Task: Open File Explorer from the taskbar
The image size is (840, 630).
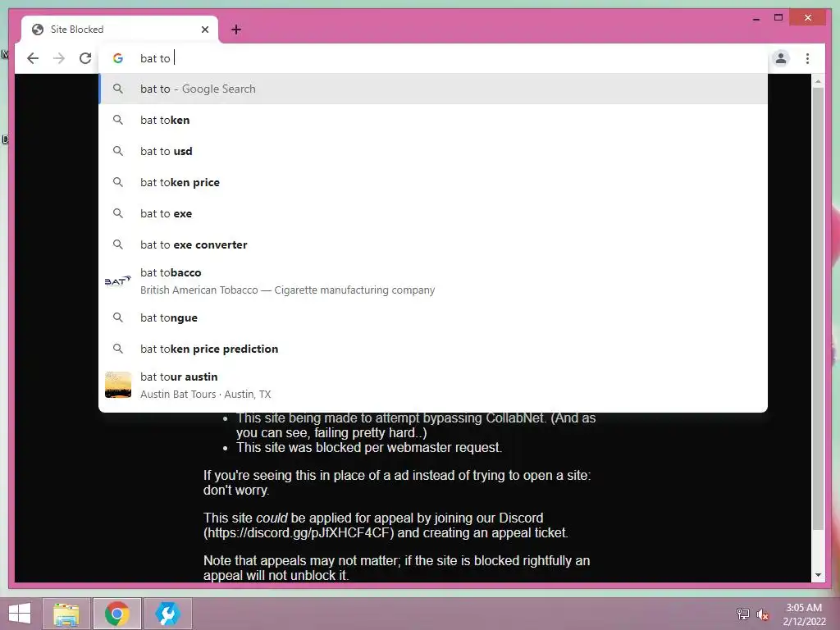Action: tap(66, 614)
